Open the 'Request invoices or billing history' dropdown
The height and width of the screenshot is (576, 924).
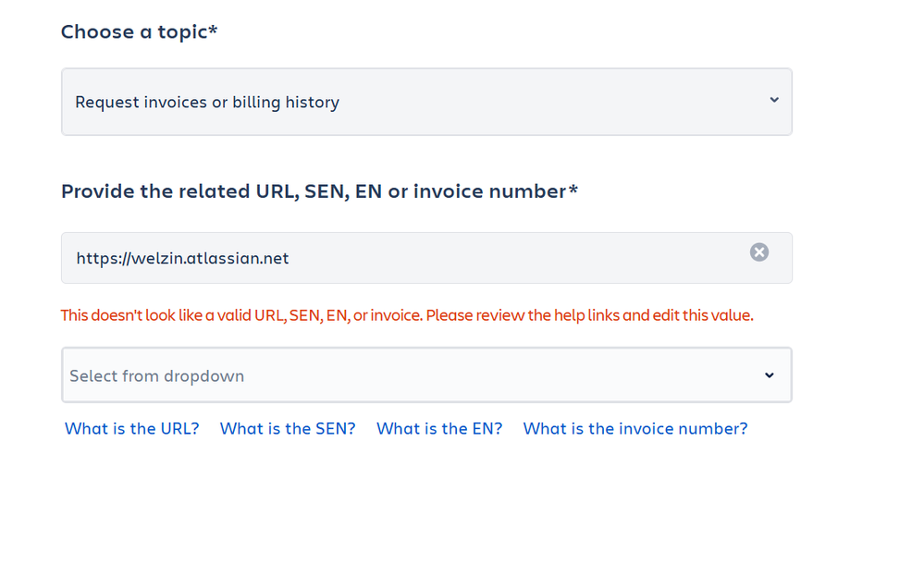click(425, 102)
